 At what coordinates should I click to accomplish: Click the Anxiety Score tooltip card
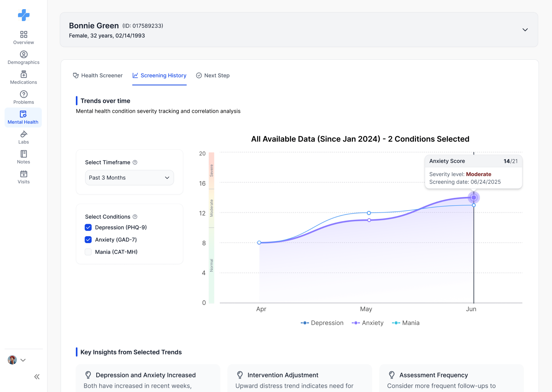coord(474,172)
